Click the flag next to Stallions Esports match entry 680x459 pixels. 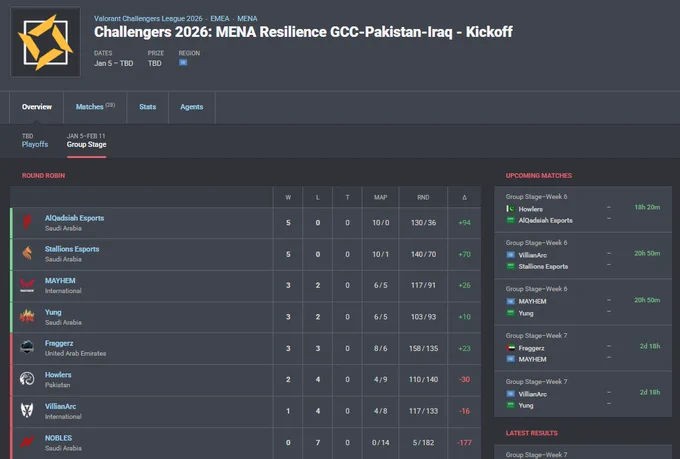(x=510, y=266)
